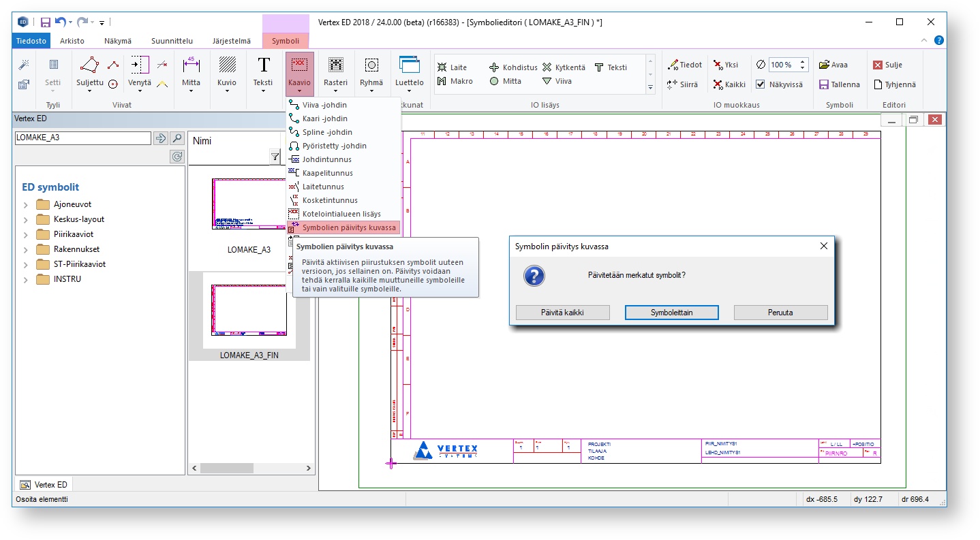Click the Luettelo windows icon
This screenshot has width=980, height=540.
pyautogui.click(x=409, y=65)
